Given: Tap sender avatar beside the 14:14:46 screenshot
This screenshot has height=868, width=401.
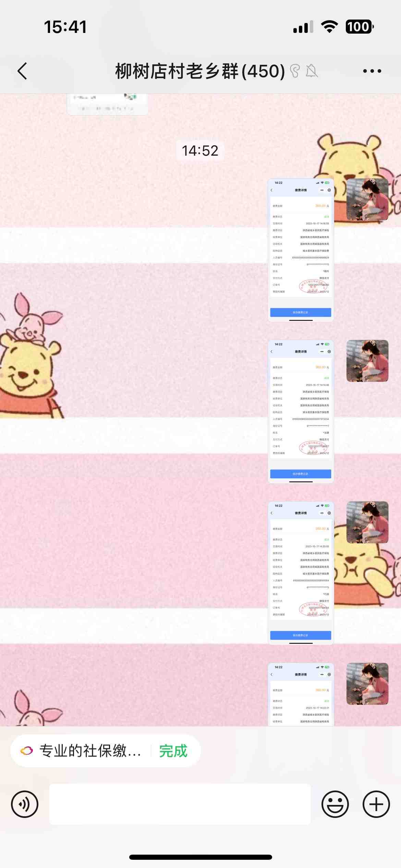Looking at the screenshot, I should pyautogui.click(x=367, y=361).
